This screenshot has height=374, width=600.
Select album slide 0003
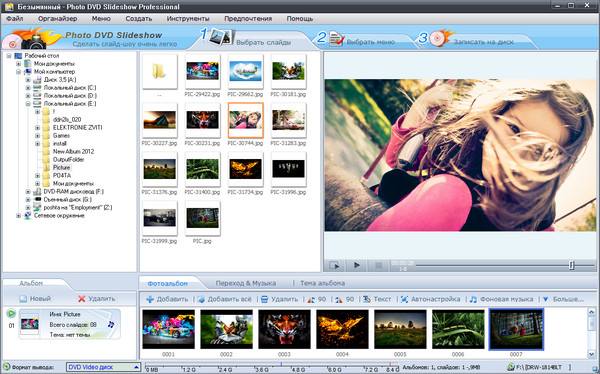coord(284,329)
